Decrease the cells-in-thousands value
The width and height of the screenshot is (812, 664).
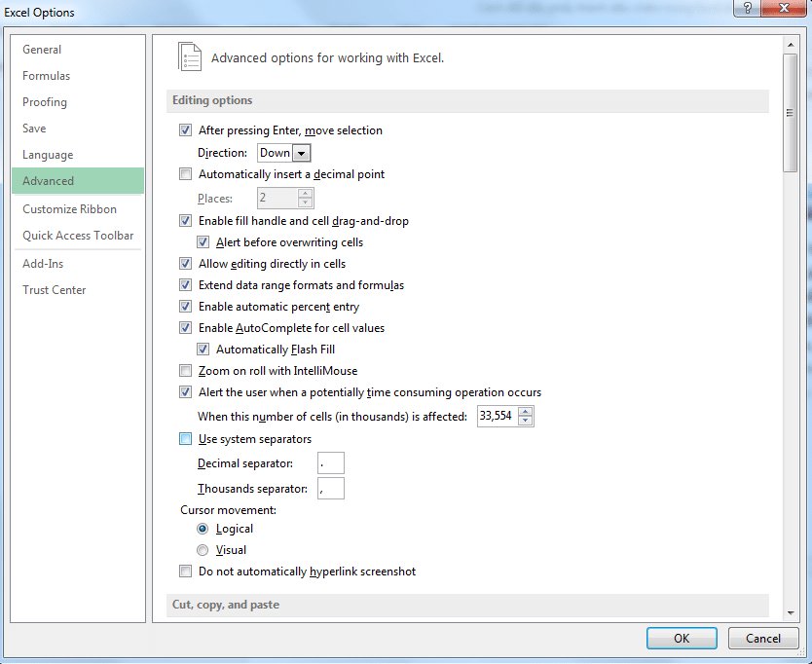click(525, 421)
